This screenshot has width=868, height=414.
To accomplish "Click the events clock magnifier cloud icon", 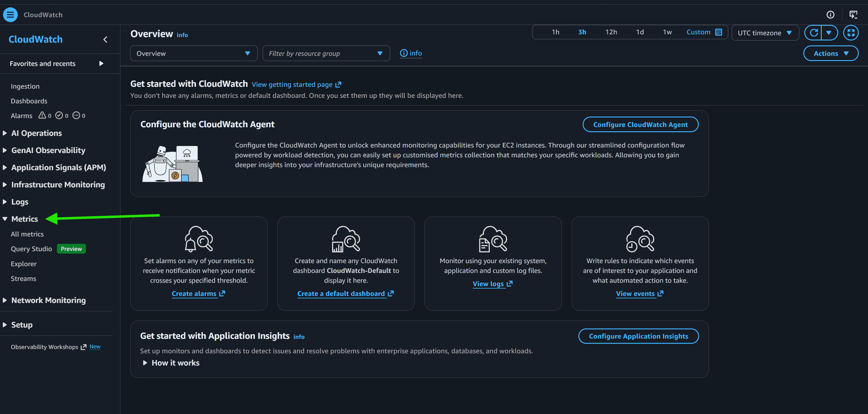I will pyautogui.click(x=640, y=239).
